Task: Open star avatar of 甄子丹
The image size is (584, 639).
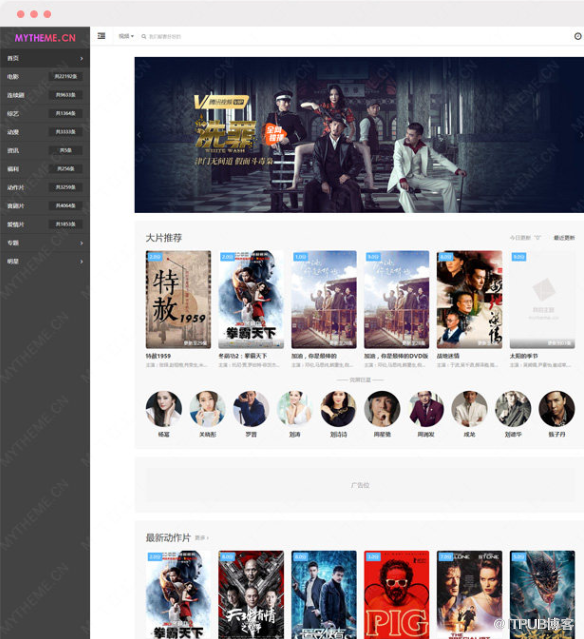Action: pos(557,409)
